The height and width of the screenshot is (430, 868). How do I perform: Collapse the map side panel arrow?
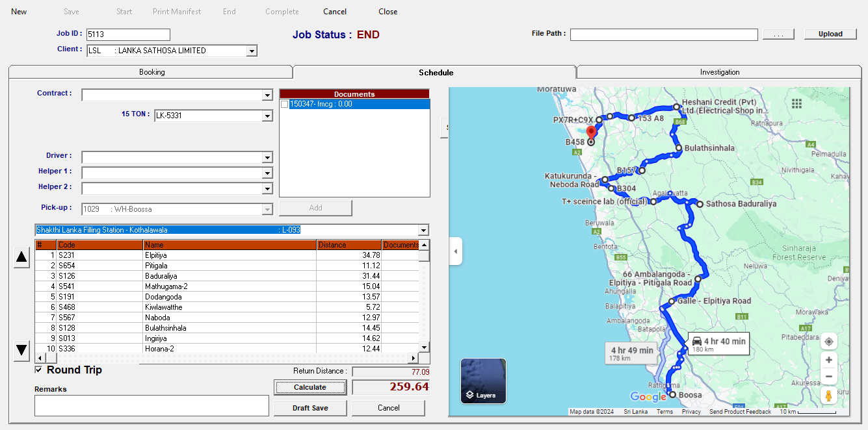[456, 251]
